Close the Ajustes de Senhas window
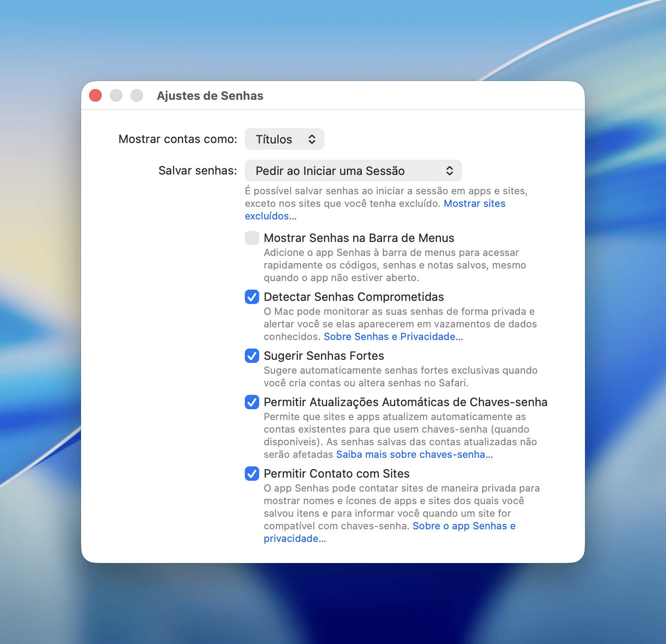Image resolution: width=666 pixels, height=644 pixels. pos(95,95)
